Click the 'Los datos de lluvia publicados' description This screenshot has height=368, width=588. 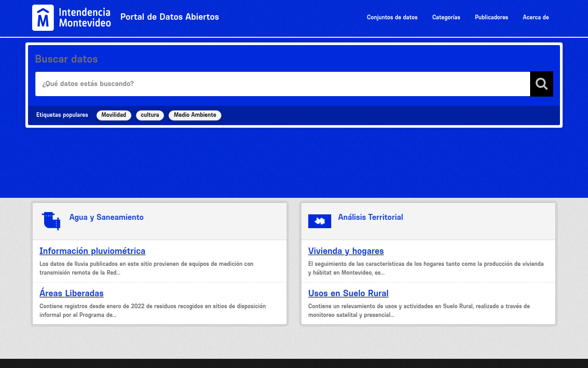point(147,268)
